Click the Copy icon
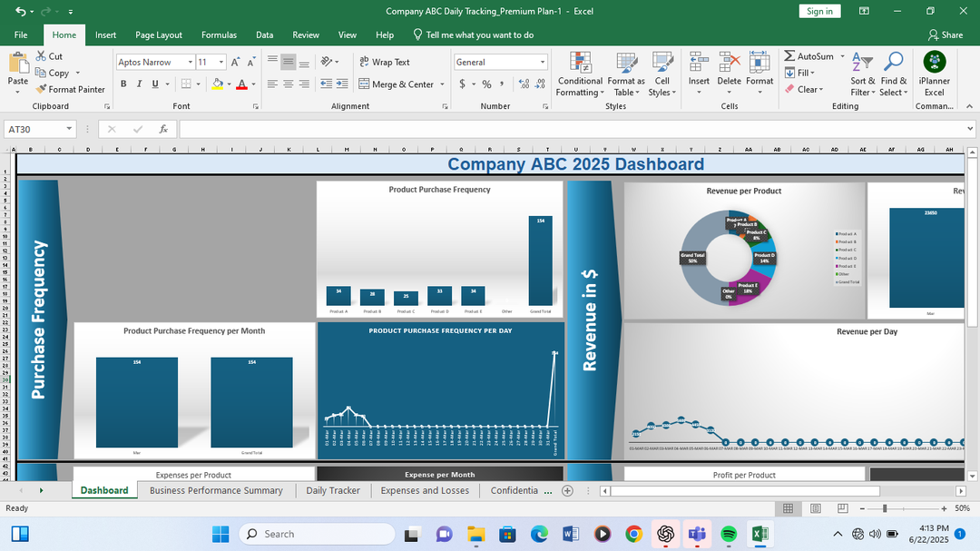980x551 pixels. pyautogui.click(x=41, y=73)
